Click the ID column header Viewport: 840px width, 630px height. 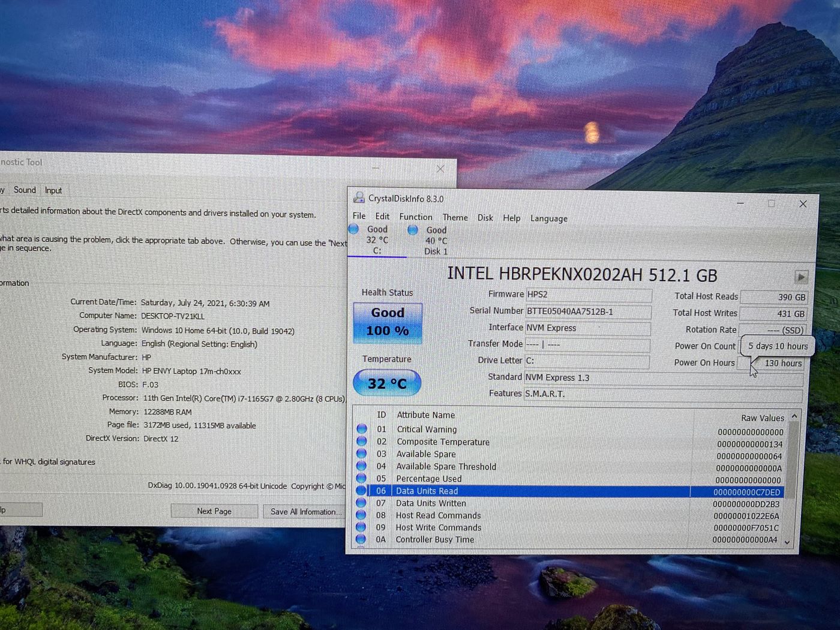pyautogui.click(x=381, y=415)
